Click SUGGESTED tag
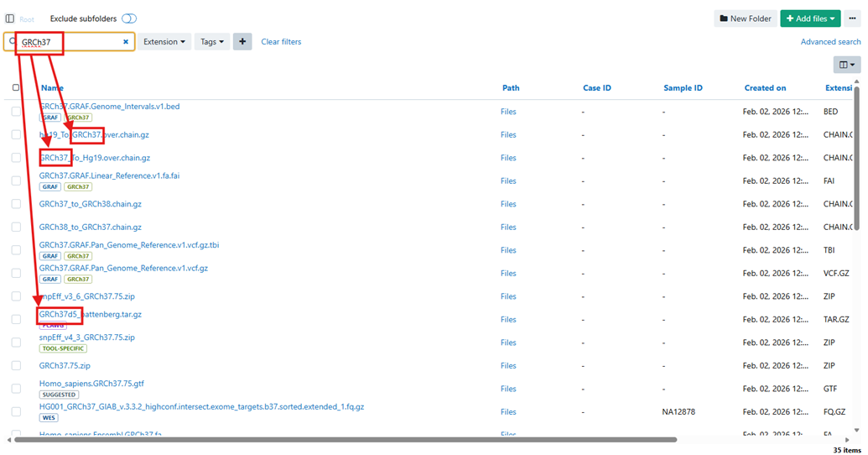 [59, 395]
